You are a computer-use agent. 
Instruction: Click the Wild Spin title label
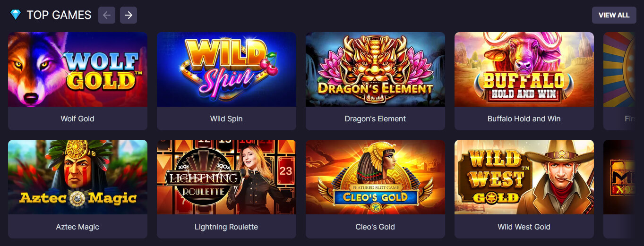[226, 119]
